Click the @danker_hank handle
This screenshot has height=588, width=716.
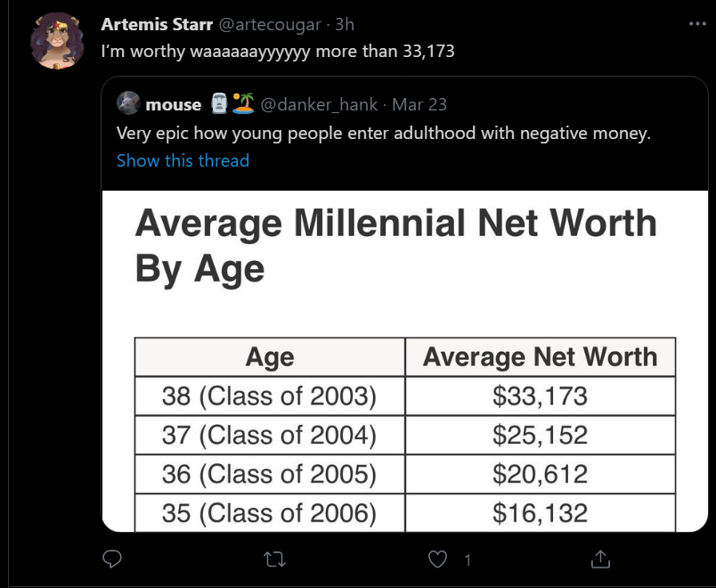pos(319,104)
